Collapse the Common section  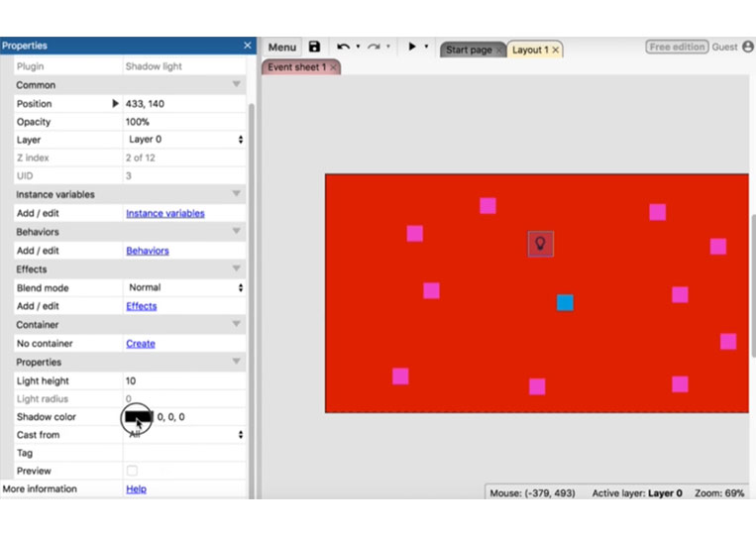(236, 84)
